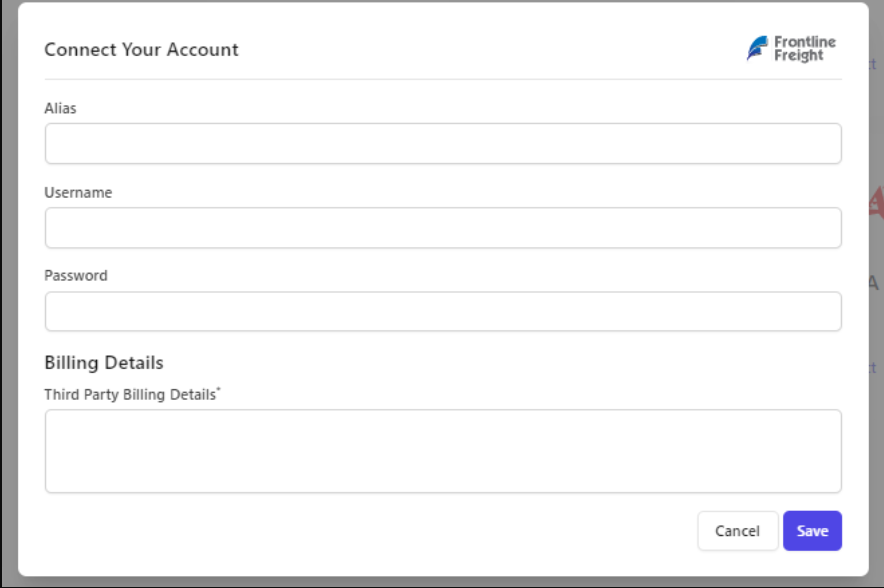Click the dimmed backdrop below the dialog
This screenshot has width=884, height=588.
[x=442, y=582]
